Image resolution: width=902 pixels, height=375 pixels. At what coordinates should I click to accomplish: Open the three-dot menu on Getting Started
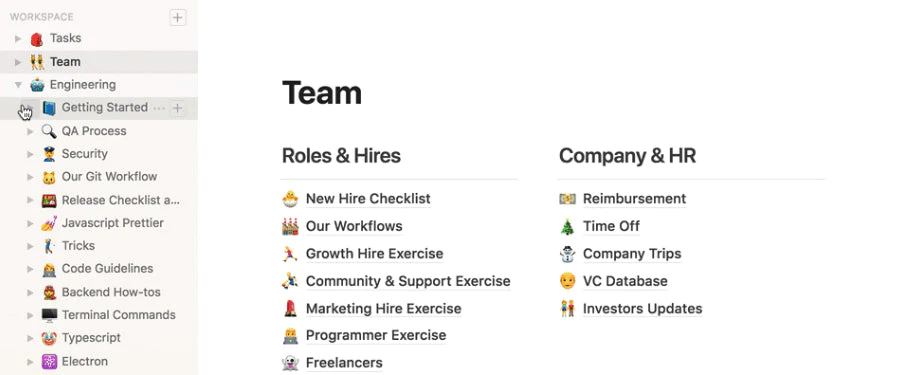[x=159, y=108]
